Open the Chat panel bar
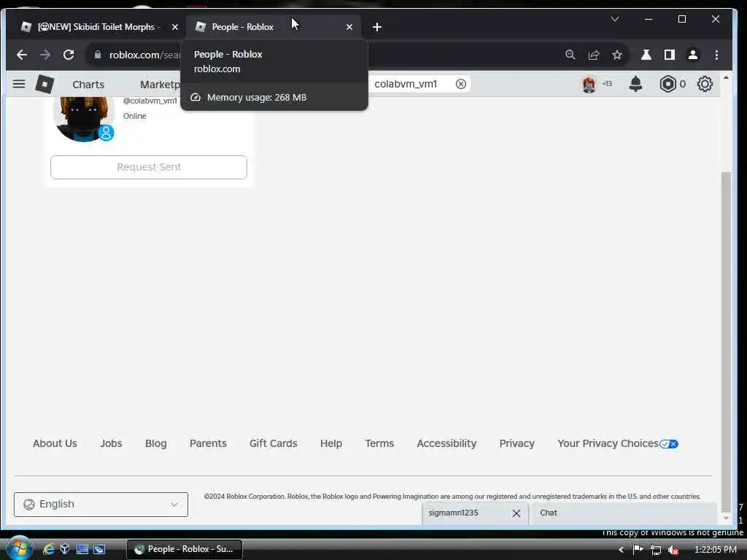 pyautogui.click(x=623, y=513)
